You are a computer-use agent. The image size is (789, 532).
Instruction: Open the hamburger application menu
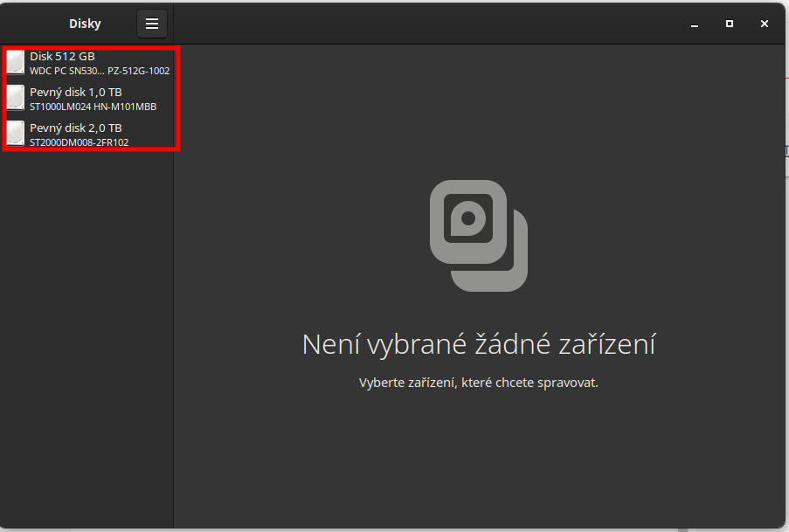pos(152,24)
